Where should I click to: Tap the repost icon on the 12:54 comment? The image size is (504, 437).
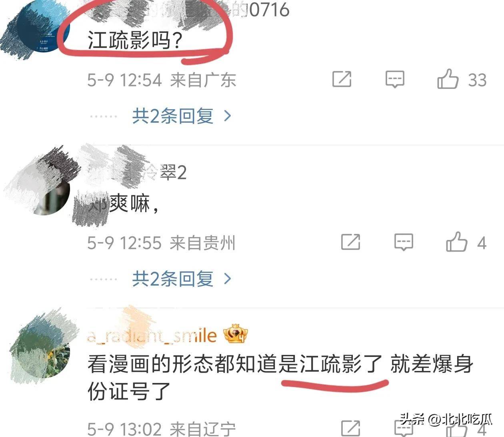[342, 79]
